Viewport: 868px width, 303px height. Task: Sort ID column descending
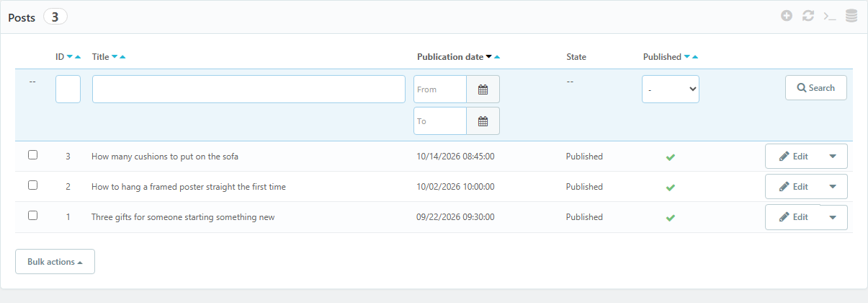pos(70,57)
